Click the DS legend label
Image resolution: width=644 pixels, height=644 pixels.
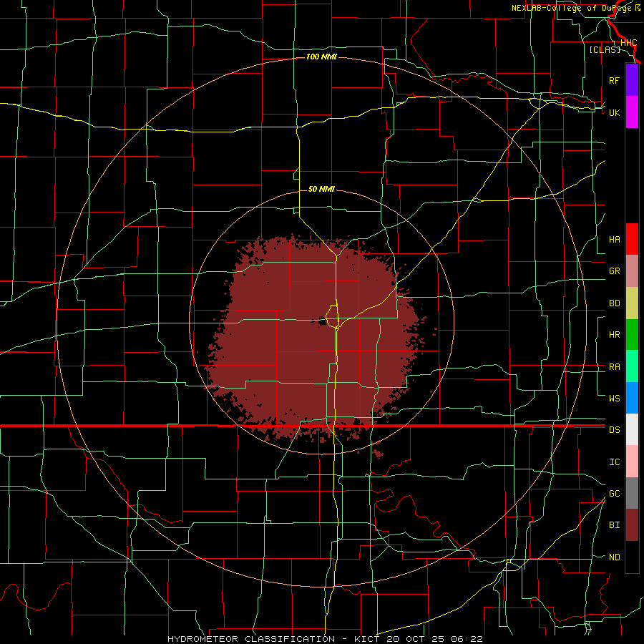click(x=614, y=430)
